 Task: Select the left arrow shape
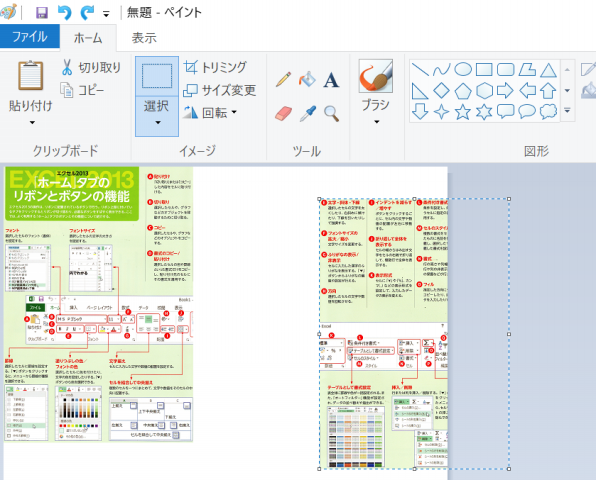[x=527, y=91]
